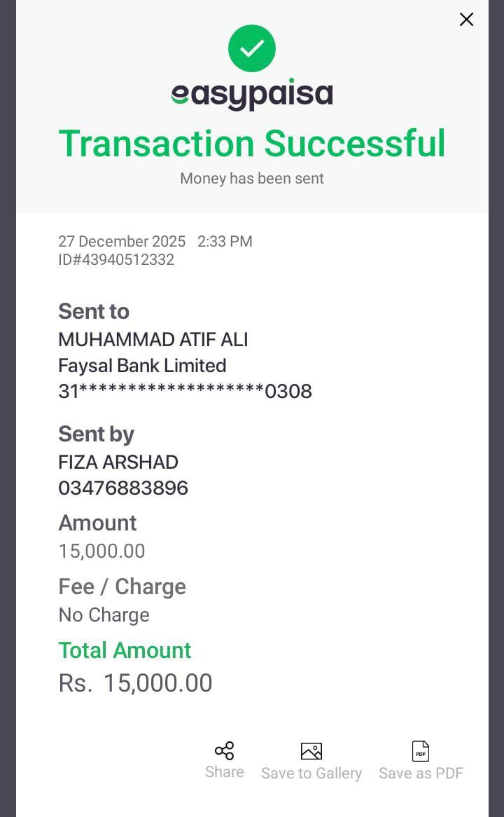Select the Transaction Successful heading

coord(252,144)
